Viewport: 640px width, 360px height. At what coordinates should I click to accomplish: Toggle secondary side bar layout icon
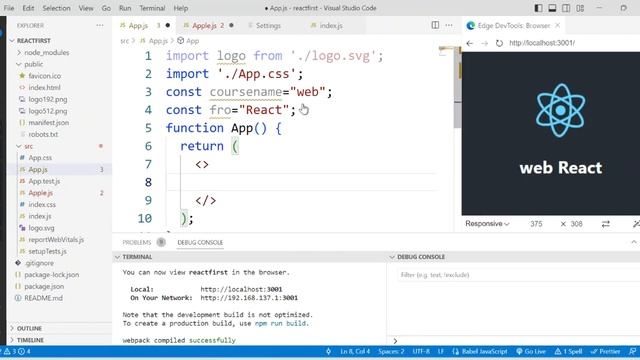pyautogui.click(x=566, y=8)
